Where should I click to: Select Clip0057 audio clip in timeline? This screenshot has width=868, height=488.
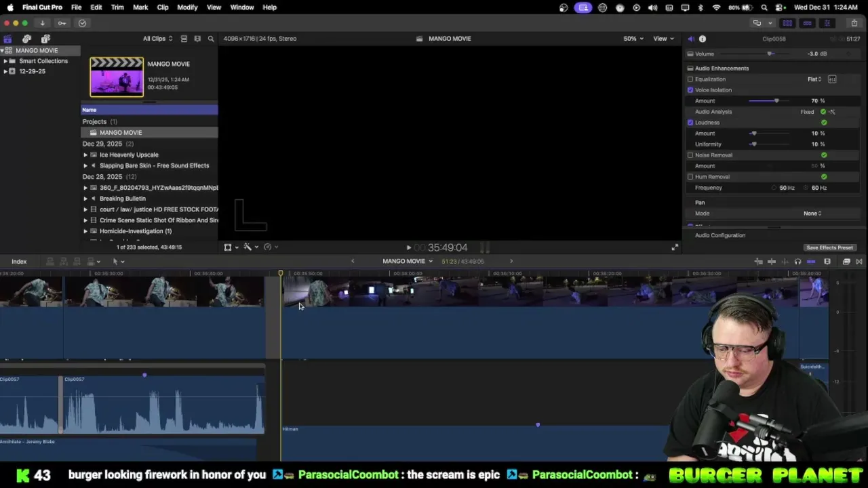[x=163, y=405]
